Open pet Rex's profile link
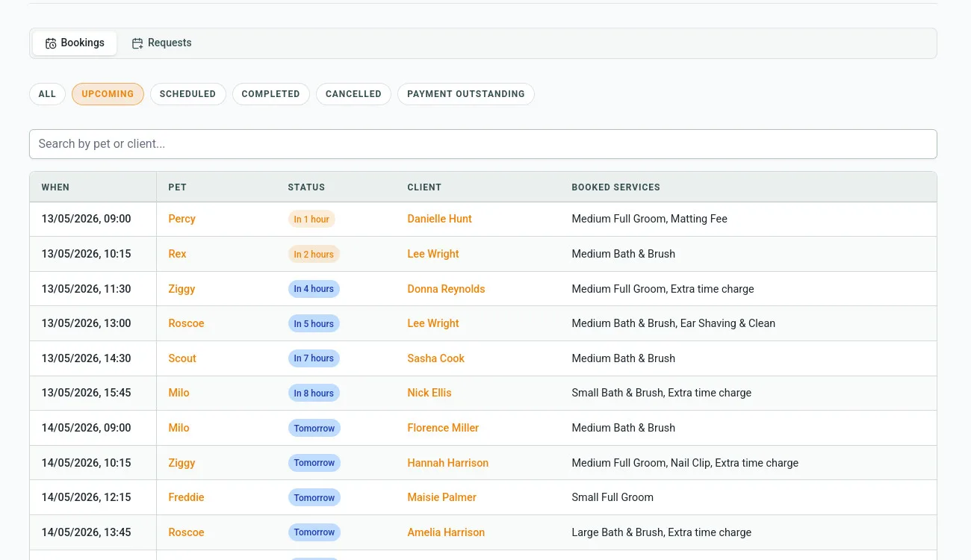The width and height of the screenshot is (971, 560). pos(178,254)
